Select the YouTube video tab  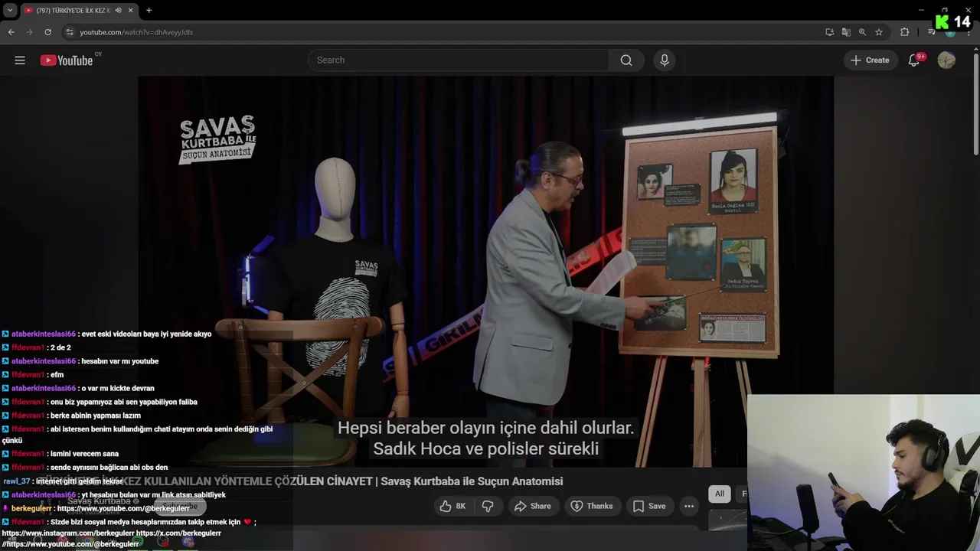click(79, 10)
